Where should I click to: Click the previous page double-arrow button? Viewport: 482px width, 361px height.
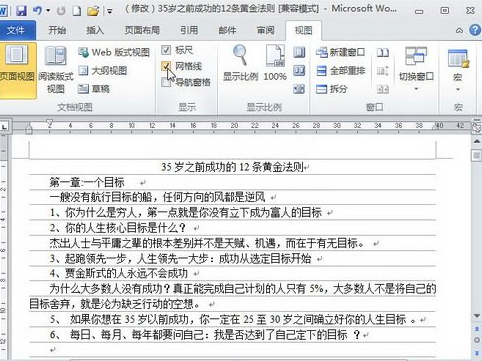tap(477, 329)
